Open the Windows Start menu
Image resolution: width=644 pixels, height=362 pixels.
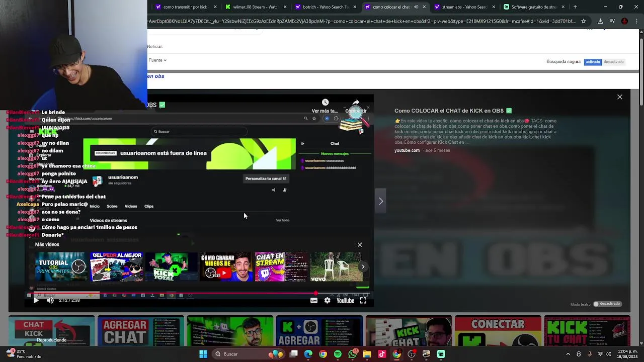click(203, 354)
